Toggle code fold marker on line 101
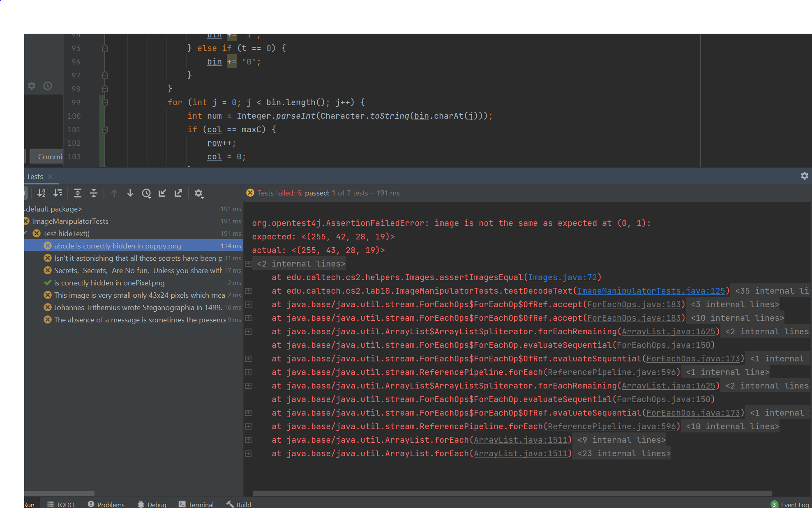Screen dimensions: 812x508 click(105, 129)
